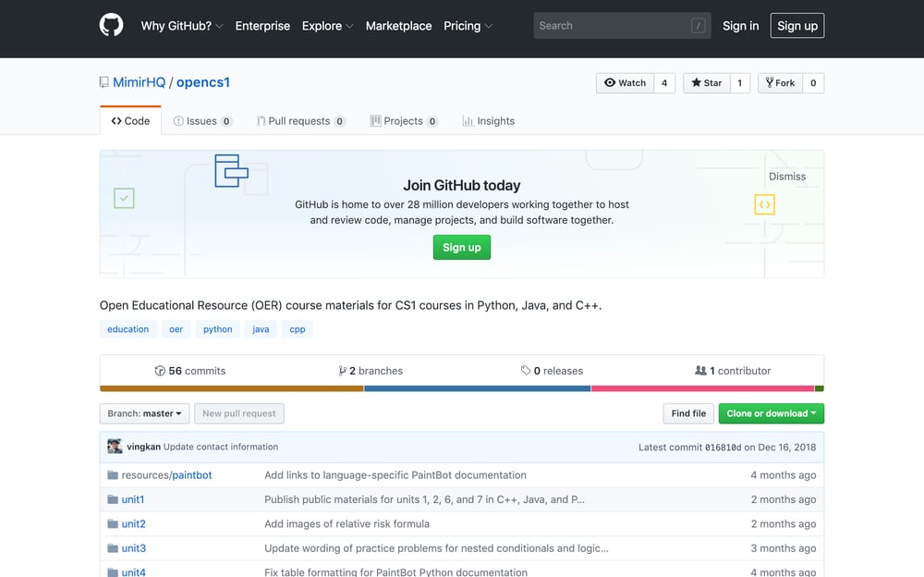The height and width of the screenshot is (577, 924).
Task: Click the fork icon in Fork button
Action: (x=769, y=82)
